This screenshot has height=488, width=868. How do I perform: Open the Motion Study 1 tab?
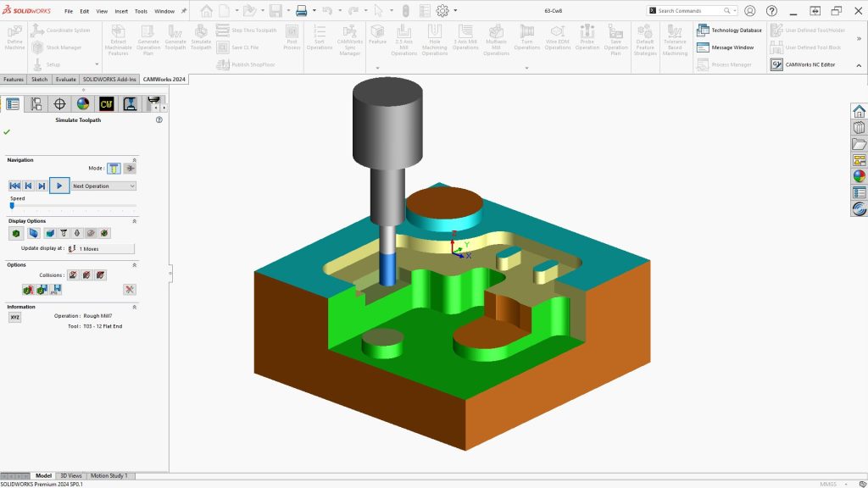109,475
